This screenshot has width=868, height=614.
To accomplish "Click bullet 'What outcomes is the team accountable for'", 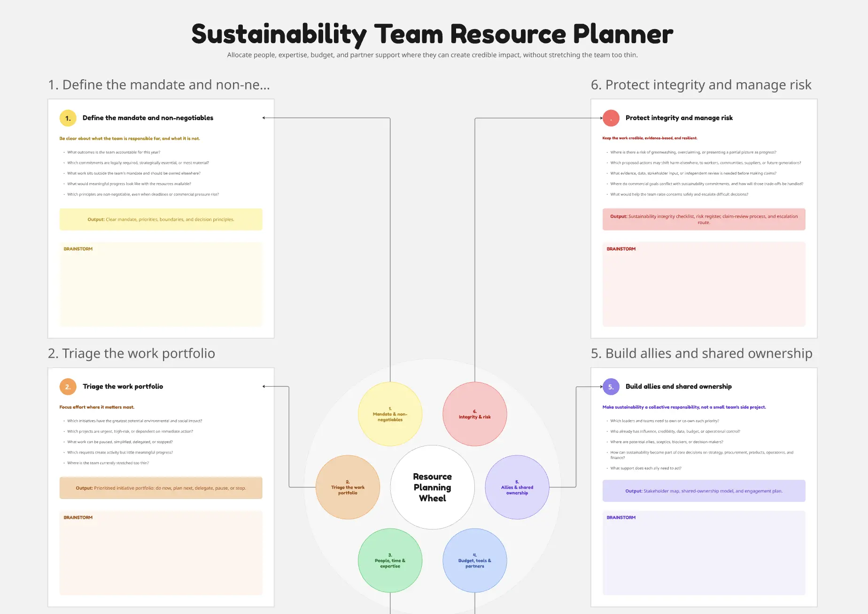I will tap(114, 152).
